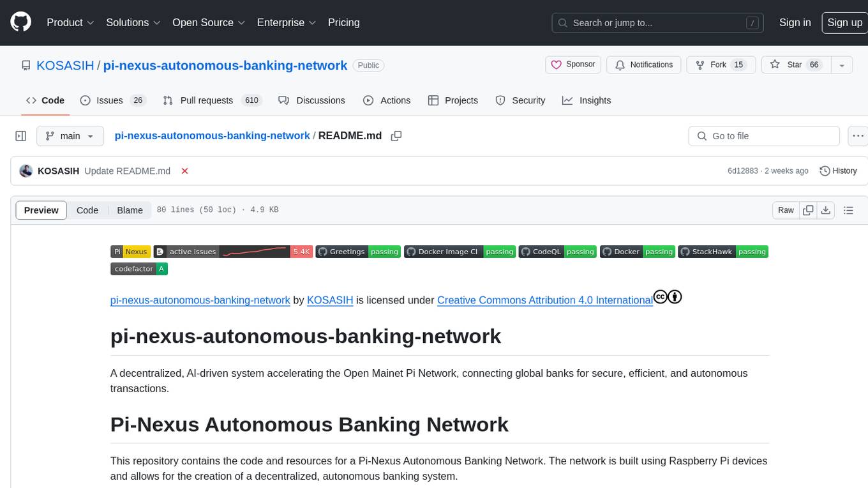This screenshot has height=488, width=868.
Task: Switch to the Projects tab
Action: click(453, 100)
